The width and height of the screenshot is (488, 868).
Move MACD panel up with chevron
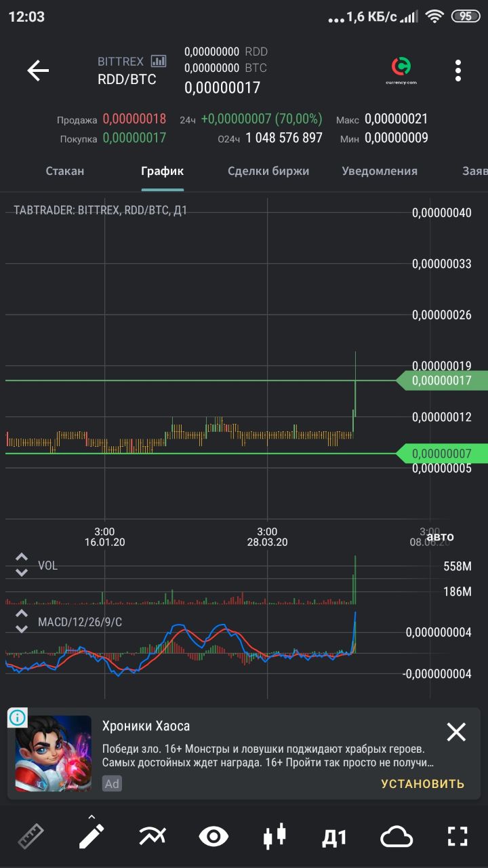(x=22, y=614)
